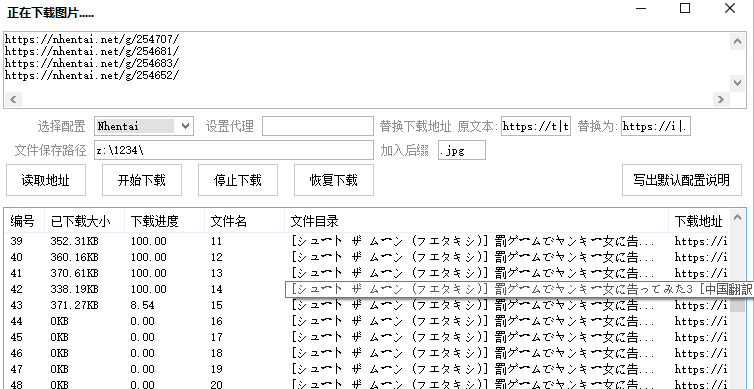
Task: Click size cell 352.31KB
Action: pos(75,241)
